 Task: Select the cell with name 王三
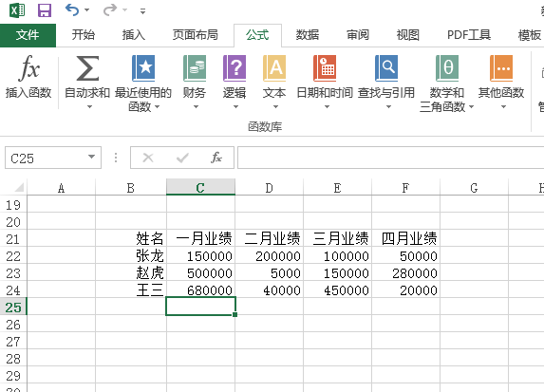click(x=131, y=289)
